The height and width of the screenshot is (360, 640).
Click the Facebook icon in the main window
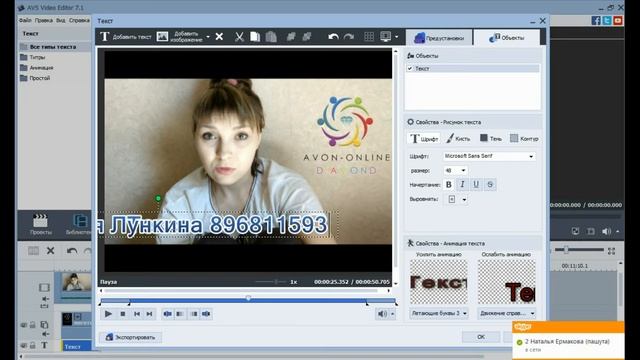[x=596, y=20]
